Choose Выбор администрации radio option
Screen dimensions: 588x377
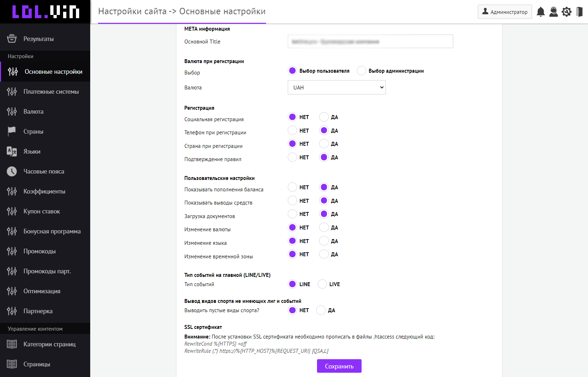click(x=362, y=71)
